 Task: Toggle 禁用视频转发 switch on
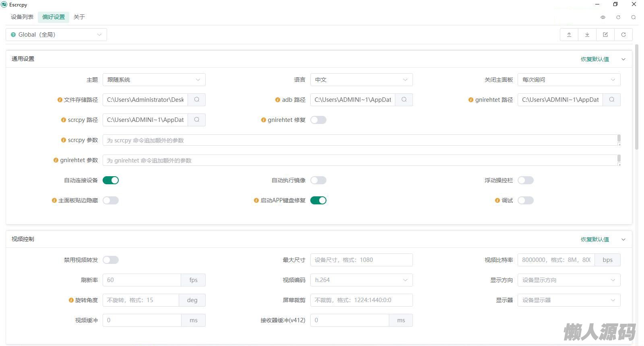111,260
